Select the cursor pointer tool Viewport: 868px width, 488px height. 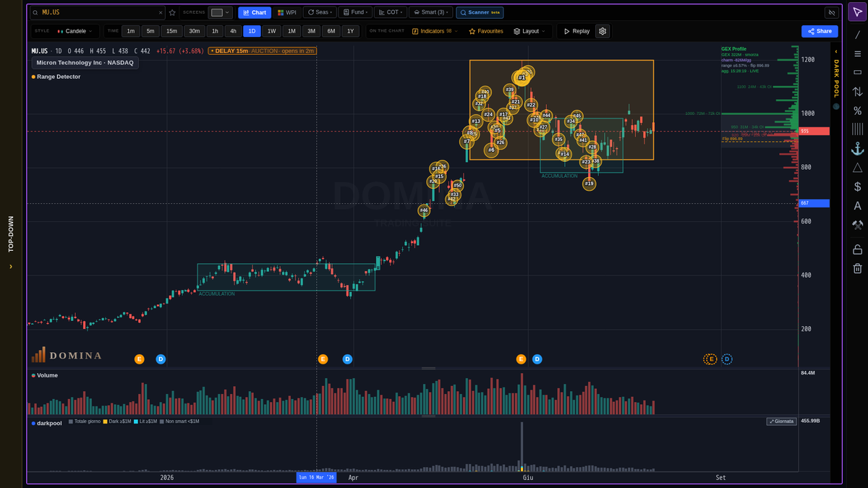point(857,12)
